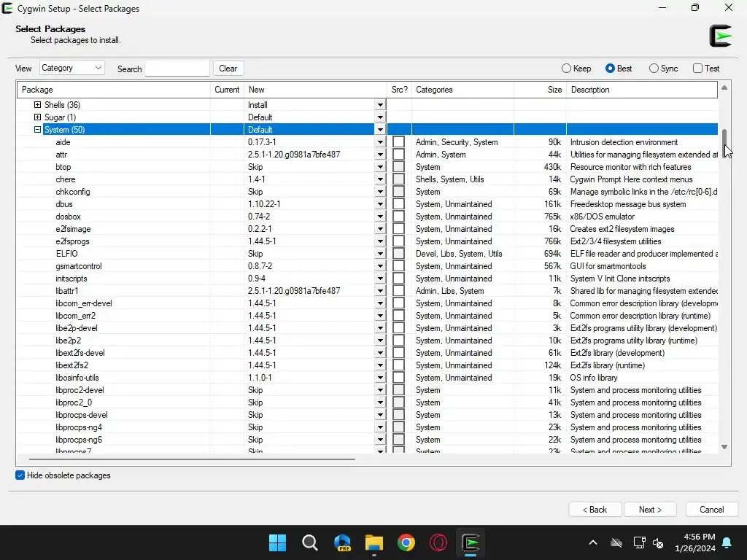Click the Size column header

(x=541, y=90)
